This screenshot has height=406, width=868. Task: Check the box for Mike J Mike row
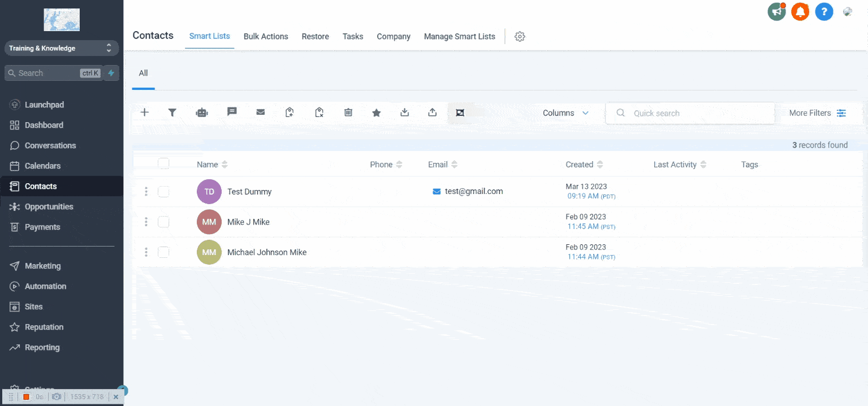click(163, 222)
